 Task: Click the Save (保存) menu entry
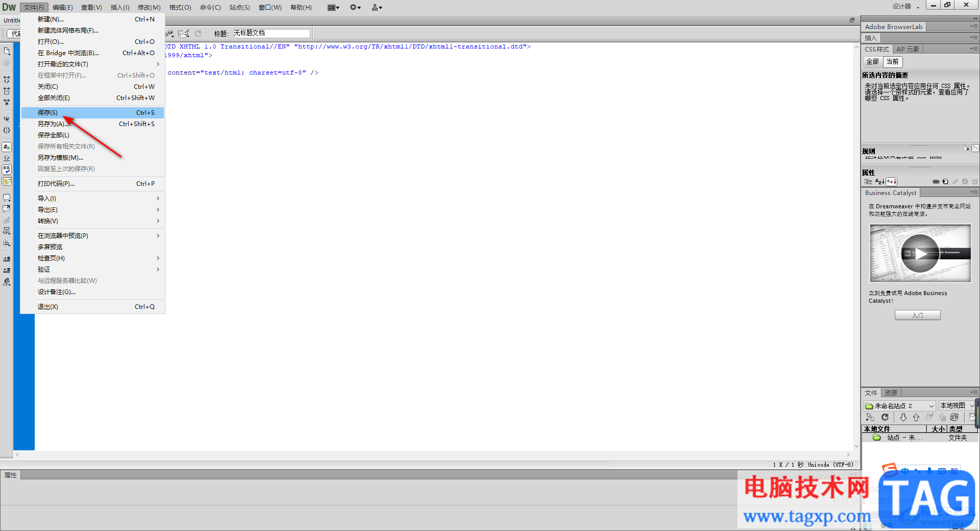coord(92,112)
